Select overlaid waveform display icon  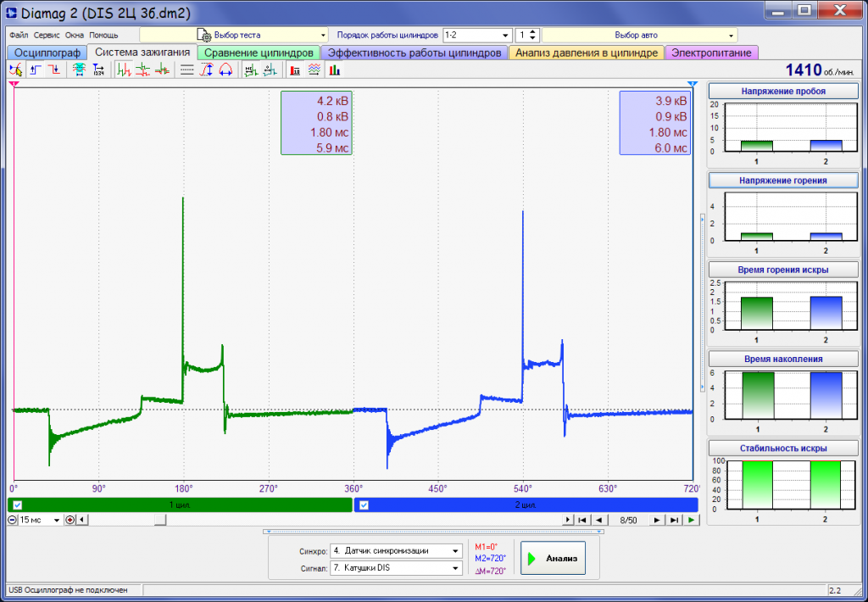point(162,70)
